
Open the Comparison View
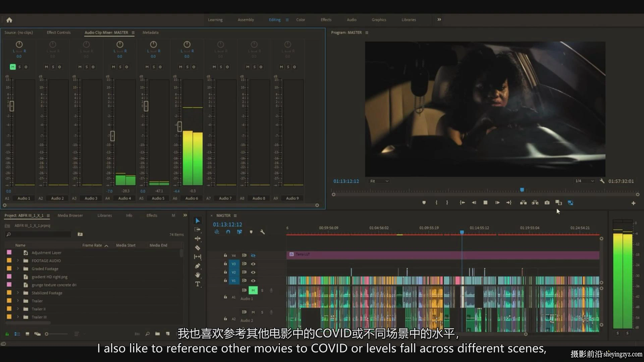(x=558, y=203)
